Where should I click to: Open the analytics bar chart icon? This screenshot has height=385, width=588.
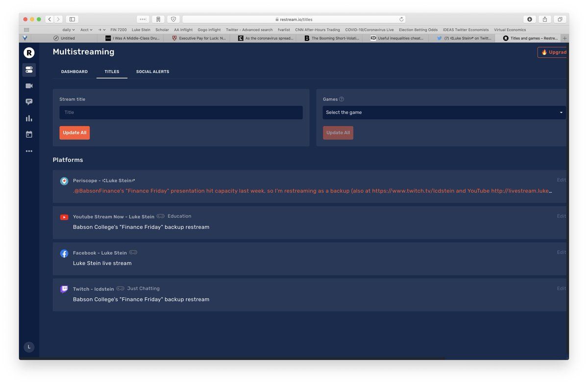click(29, 118)
